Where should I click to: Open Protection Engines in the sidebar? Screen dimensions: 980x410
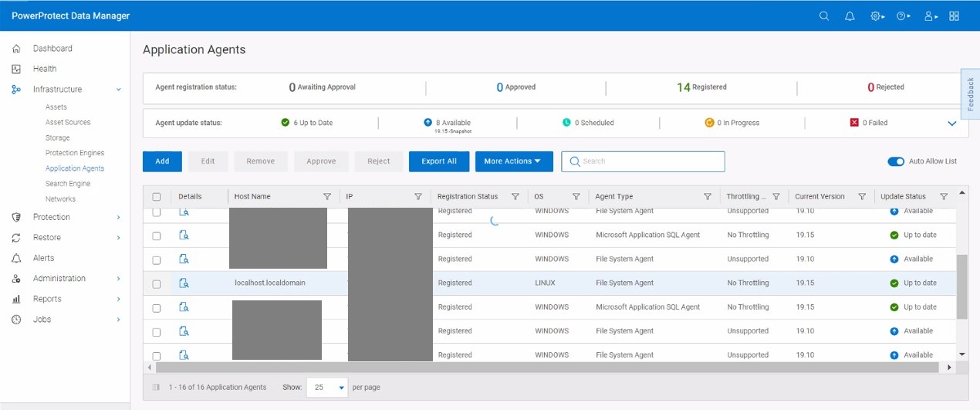[x=74, y=153]
